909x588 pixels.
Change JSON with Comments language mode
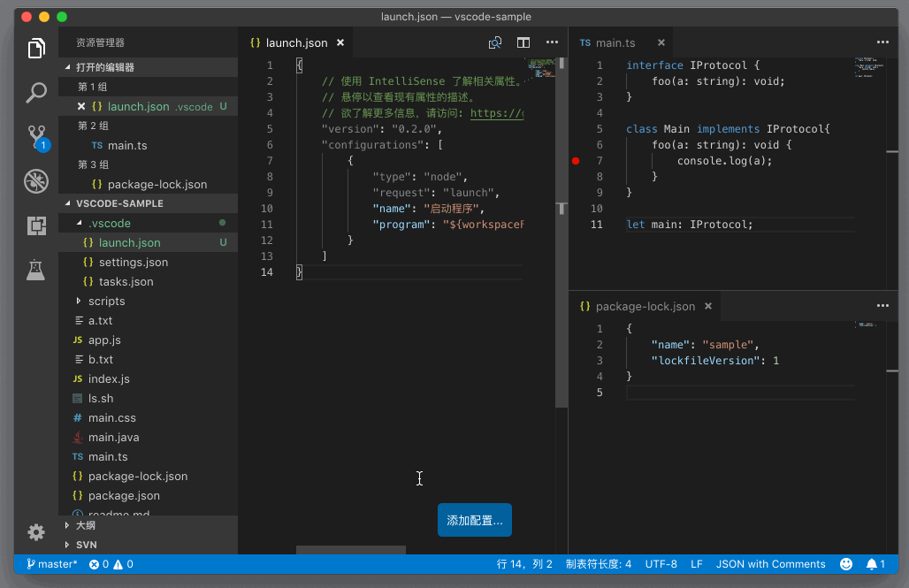770,564
